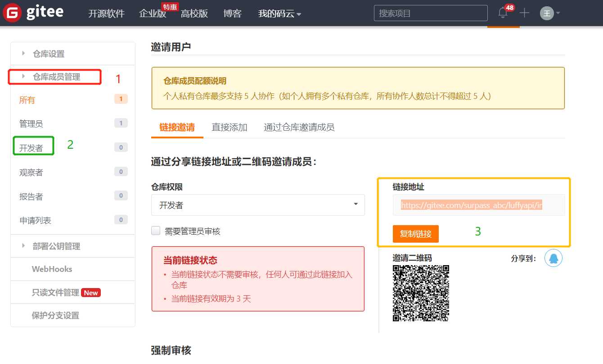Click the 仓库成员配额说明 title

tap(195, 81)
